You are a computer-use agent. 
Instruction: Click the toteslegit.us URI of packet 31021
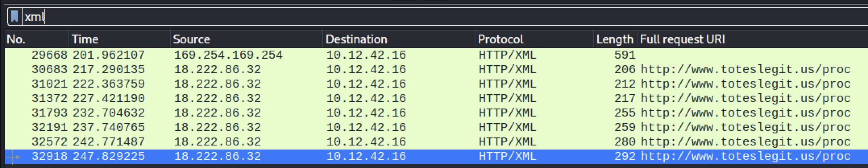745,84
